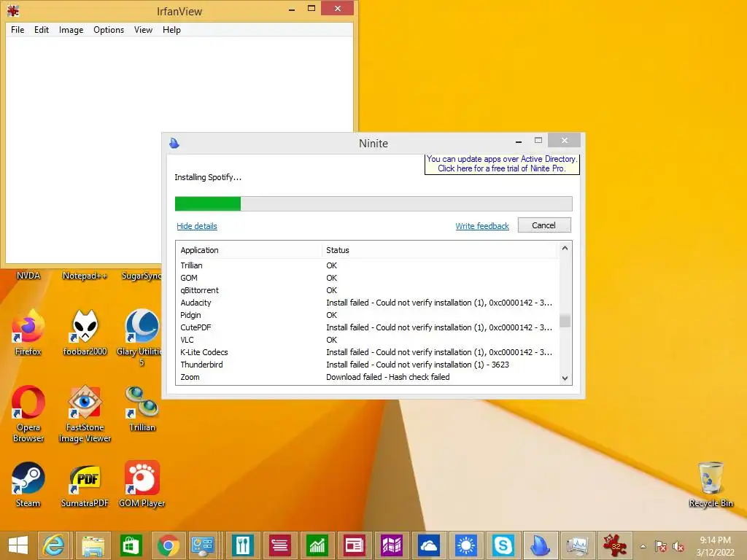
Task: Click the muted volume tray icon
Action: pos(678,546)
